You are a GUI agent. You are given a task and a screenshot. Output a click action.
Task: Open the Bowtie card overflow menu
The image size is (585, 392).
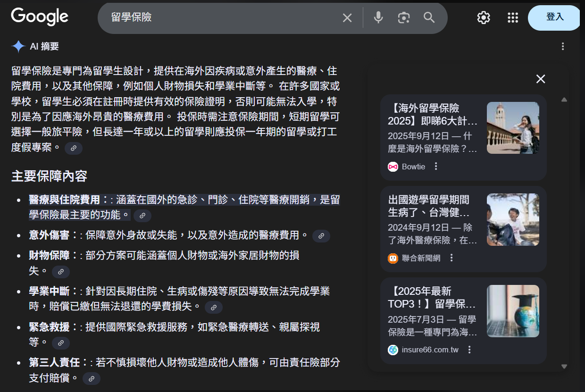(435, 167)
